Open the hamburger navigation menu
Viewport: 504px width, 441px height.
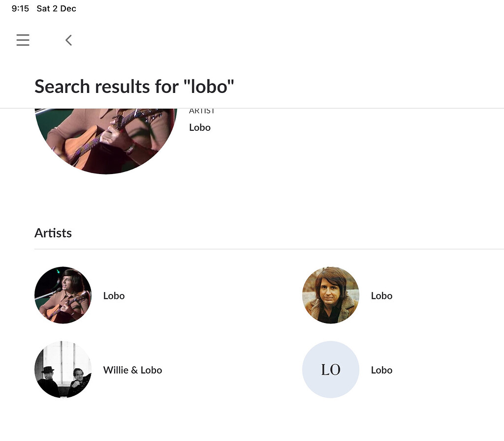(23, 40)
